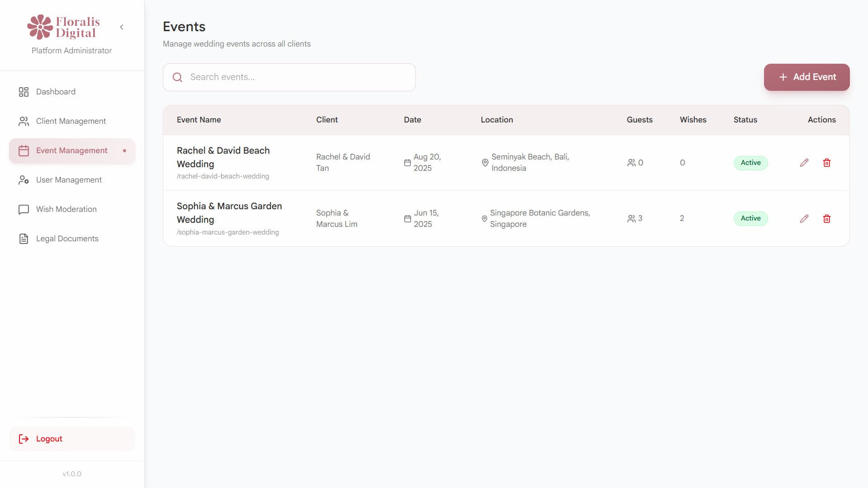Click client name Sophia & Marcus Lim
Screen dimensions: 868x488
click(x=336, y=219)
